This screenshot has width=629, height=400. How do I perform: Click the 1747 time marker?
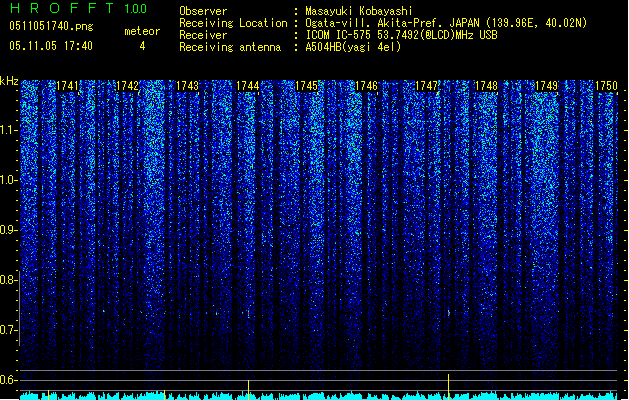(x=426, y=86)
